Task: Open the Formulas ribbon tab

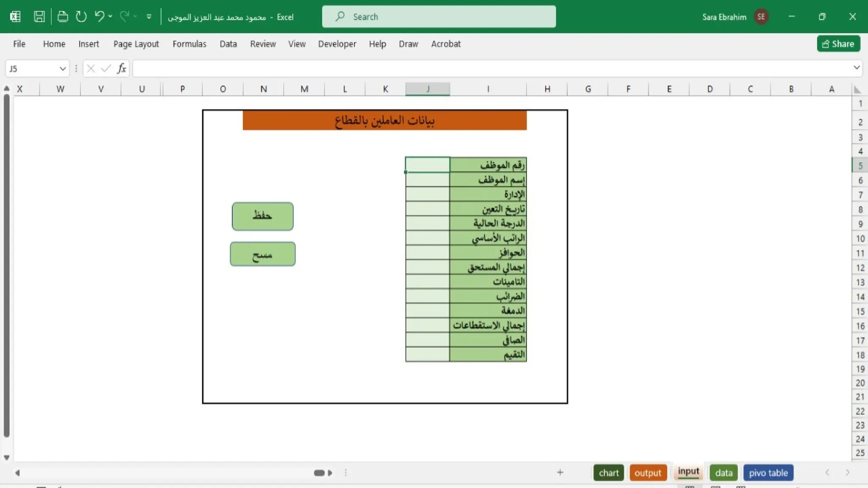Action: (189, 44)
